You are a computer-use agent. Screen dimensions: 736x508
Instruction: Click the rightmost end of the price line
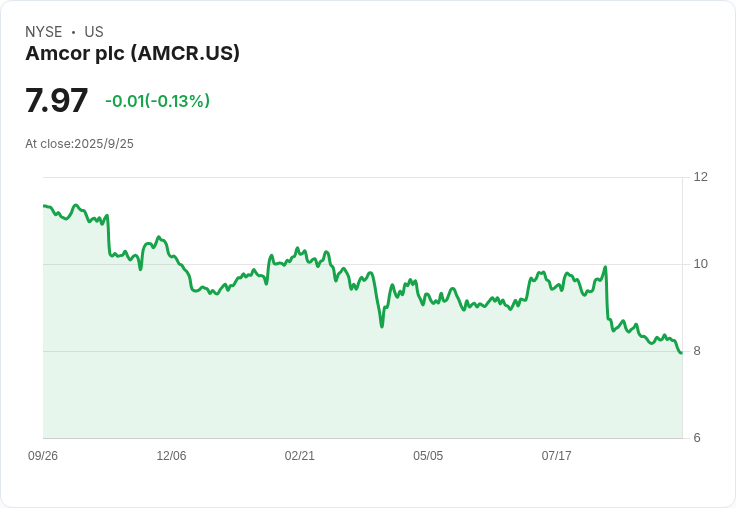click(x=681, y=352)
